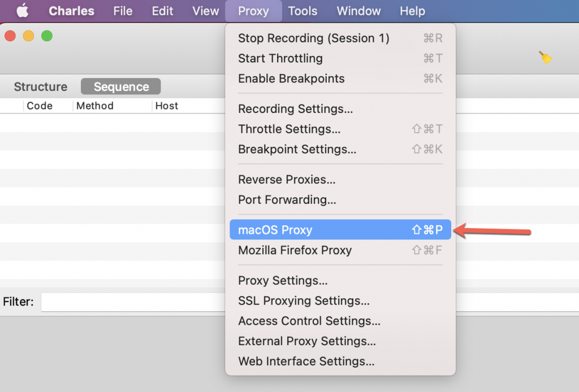Open the Apple menu icon

(x=23, y=11)
